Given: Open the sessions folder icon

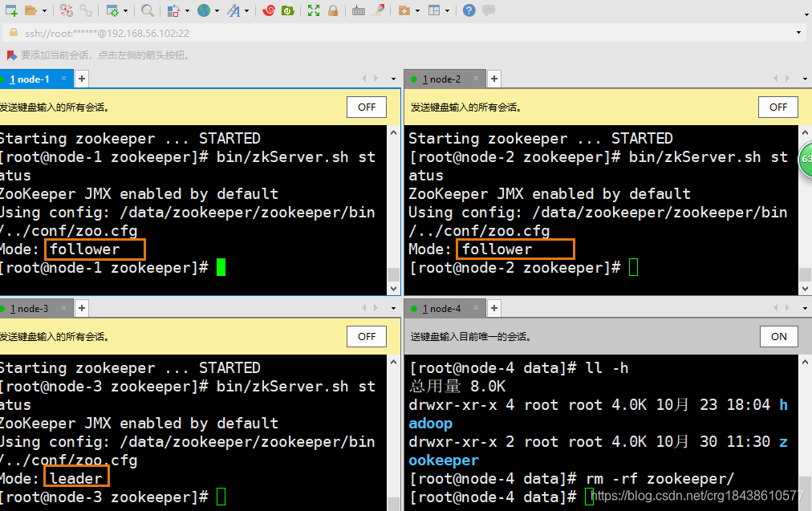Looking at the screenshot, I should 31,10.
